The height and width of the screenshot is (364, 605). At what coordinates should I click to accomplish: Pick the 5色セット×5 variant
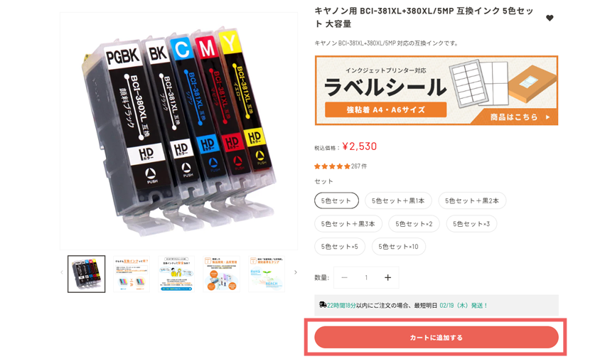pyautogui.click(x=340, y=247)
